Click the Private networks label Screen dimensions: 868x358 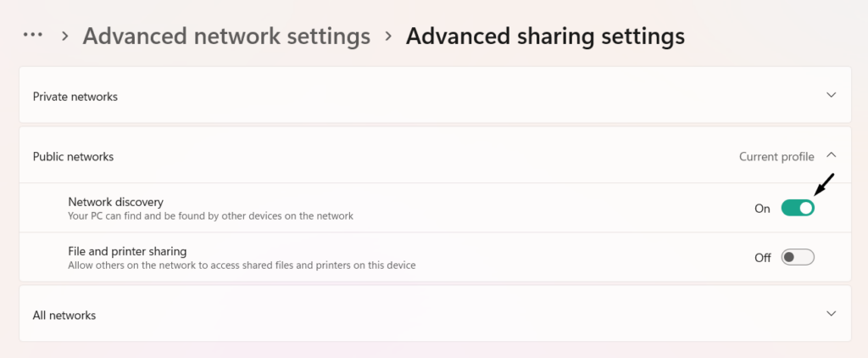coord(75,97)
